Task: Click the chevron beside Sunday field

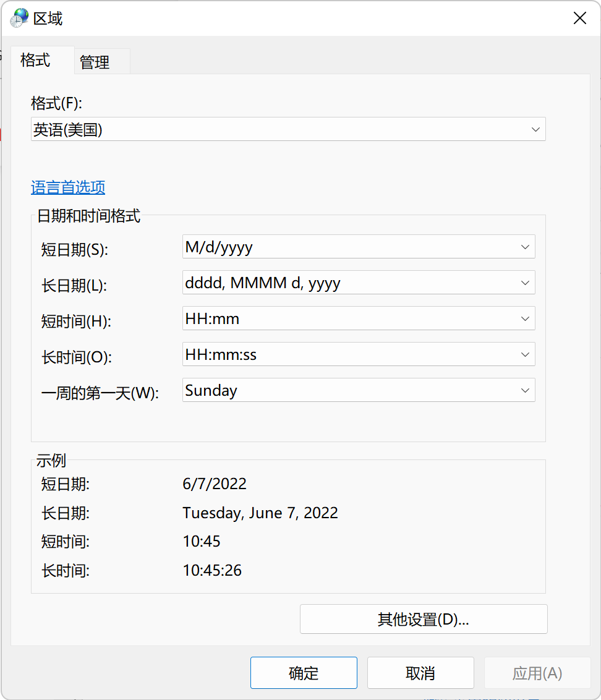Action: [x=525, y=390]
